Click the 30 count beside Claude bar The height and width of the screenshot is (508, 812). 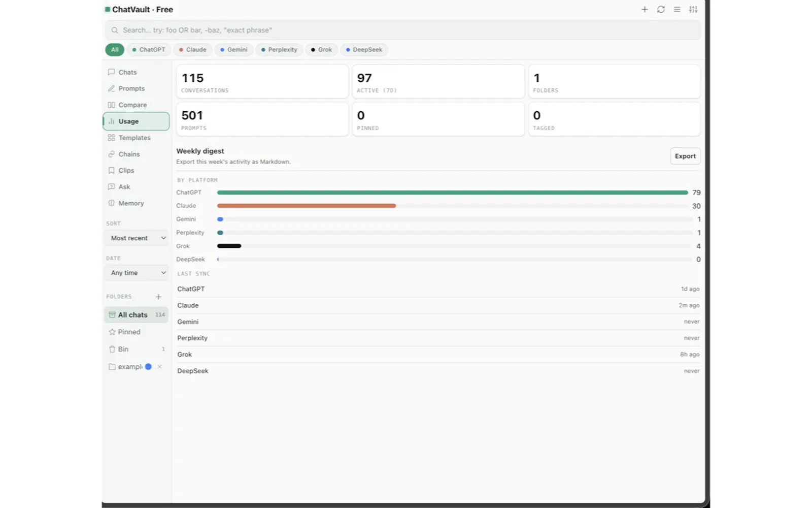click(x=696, y=206)
